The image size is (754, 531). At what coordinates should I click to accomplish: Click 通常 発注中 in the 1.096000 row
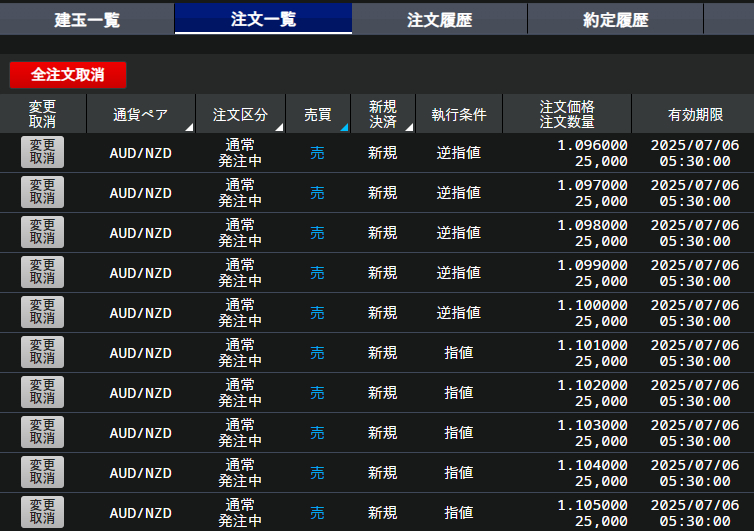point(240,153)
